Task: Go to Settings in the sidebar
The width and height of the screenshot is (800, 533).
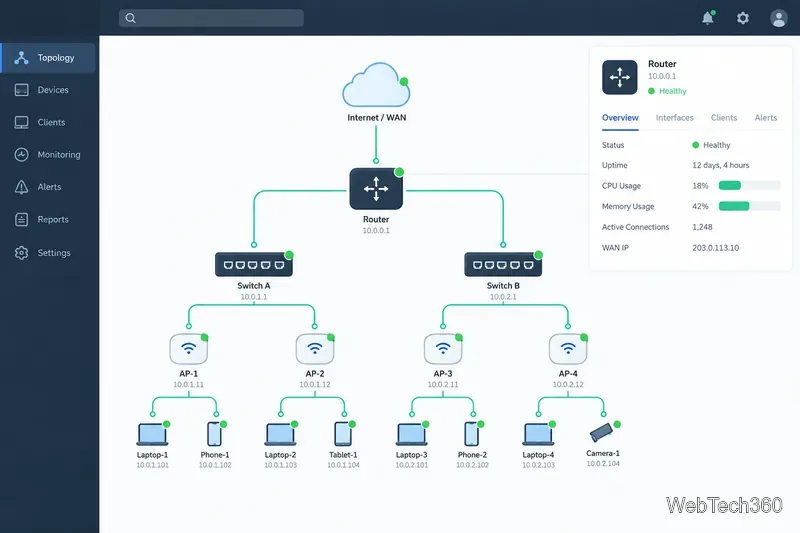Action: pyautogui.click(x=48, y=253)
